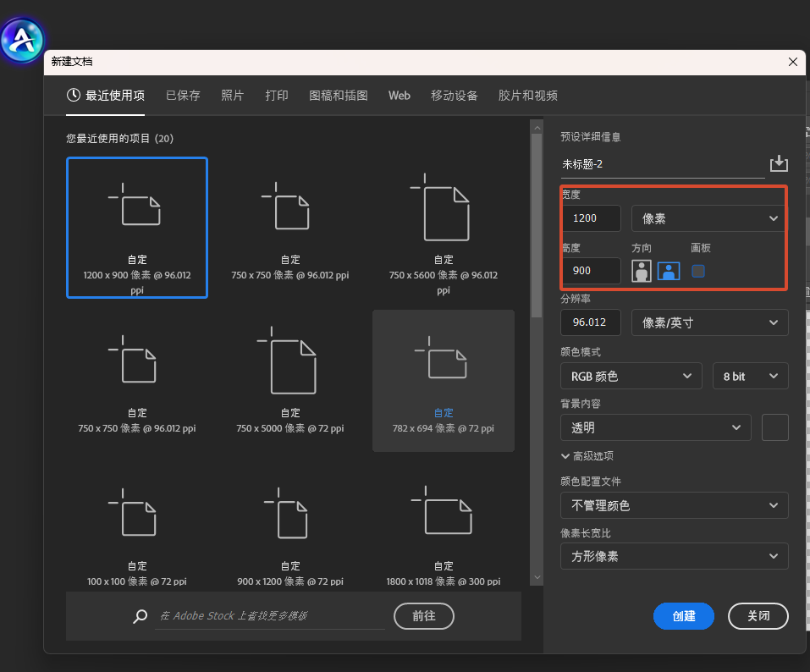Click the save preset icon beside 未标题-2

(x=779, y=163)
